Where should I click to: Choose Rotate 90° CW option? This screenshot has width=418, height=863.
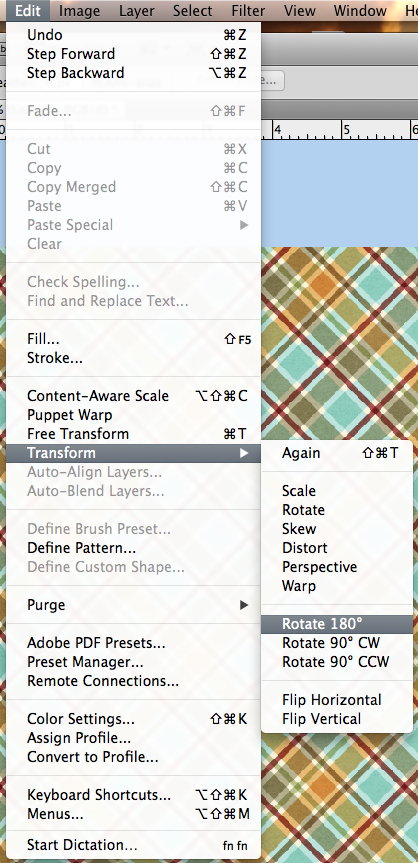point(336,643)
